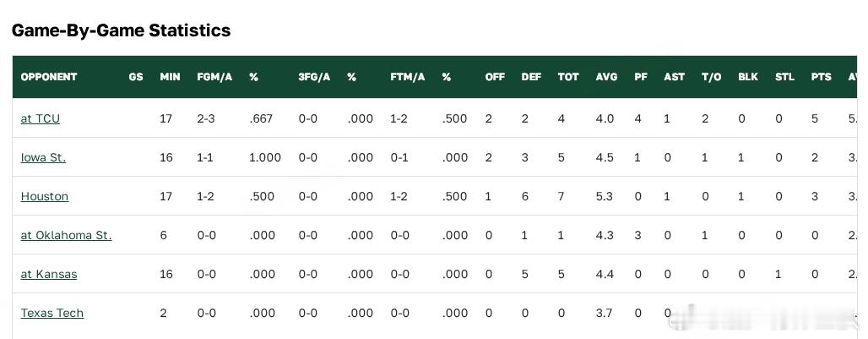Open the at TCU opponent link

(41, 118)
